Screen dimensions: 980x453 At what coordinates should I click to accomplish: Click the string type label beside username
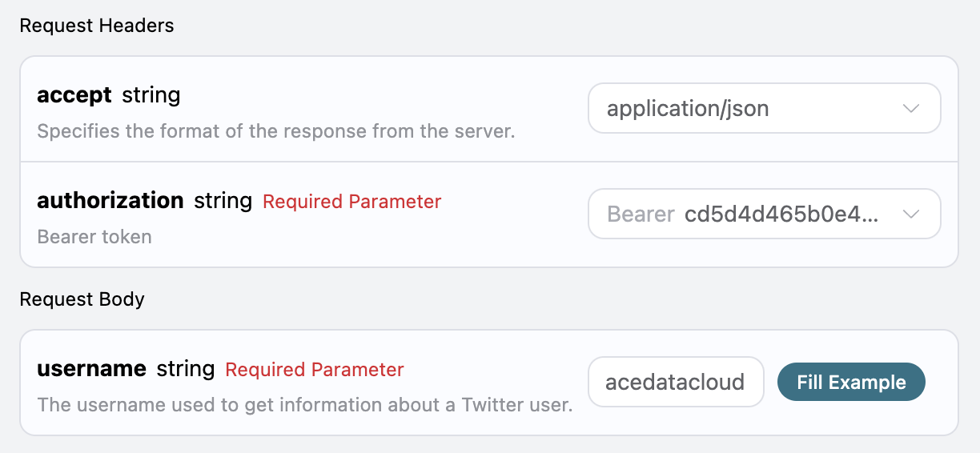[186, 370]
